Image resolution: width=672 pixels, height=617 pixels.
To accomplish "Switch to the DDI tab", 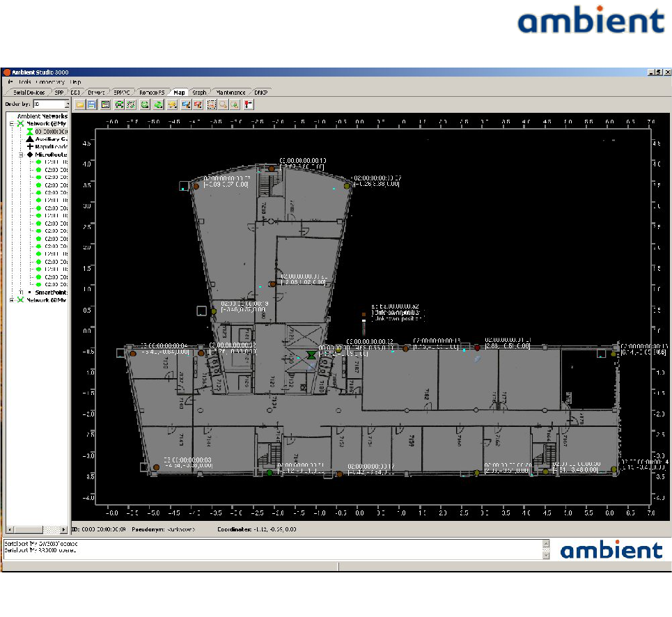I will (75, 93).
